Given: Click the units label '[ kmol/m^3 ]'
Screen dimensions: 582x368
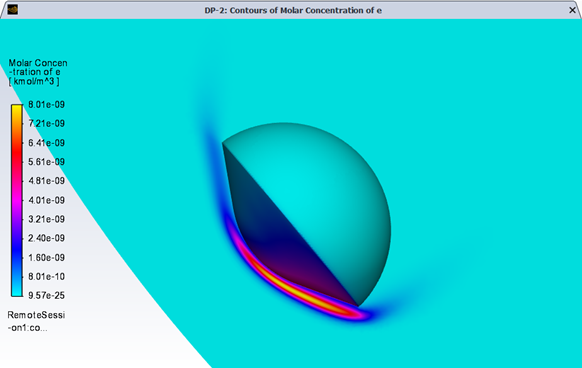Looking at the screenshot, I should click(34, 81).
